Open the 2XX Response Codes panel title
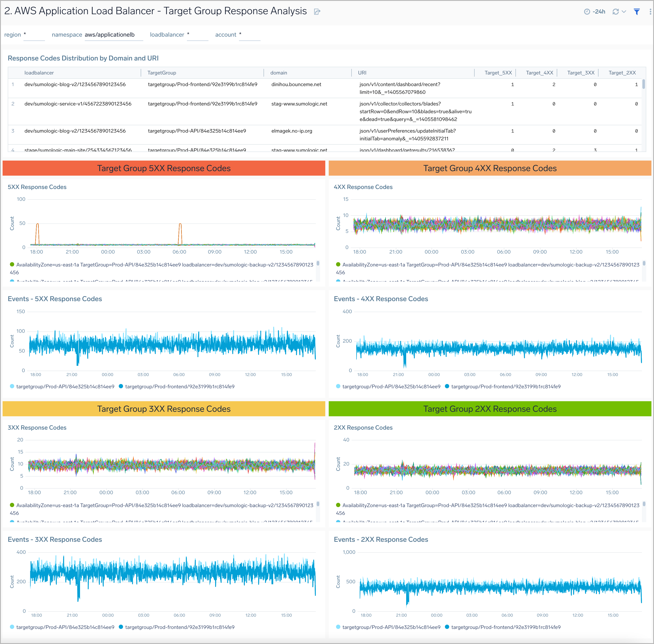Image resolution: width=654 pixels, height=644 pixels. (x=363, y=427)
